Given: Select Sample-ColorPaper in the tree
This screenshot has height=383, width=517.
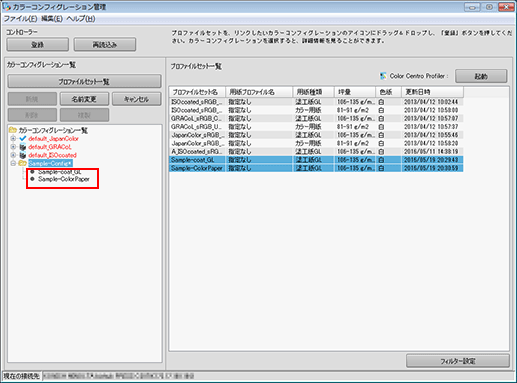Looking at the screenshot, I should coord(64,179).
